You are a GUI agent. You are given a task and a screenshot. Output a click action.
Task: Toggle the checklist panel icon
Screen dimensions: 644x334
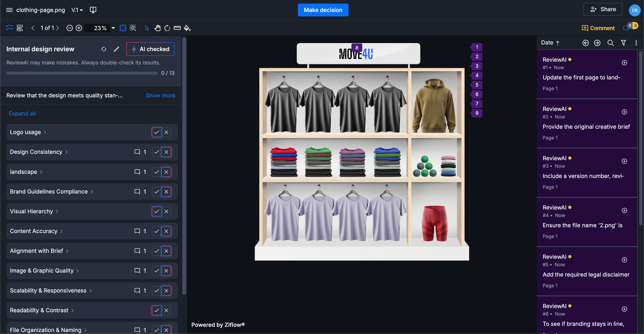10,28
